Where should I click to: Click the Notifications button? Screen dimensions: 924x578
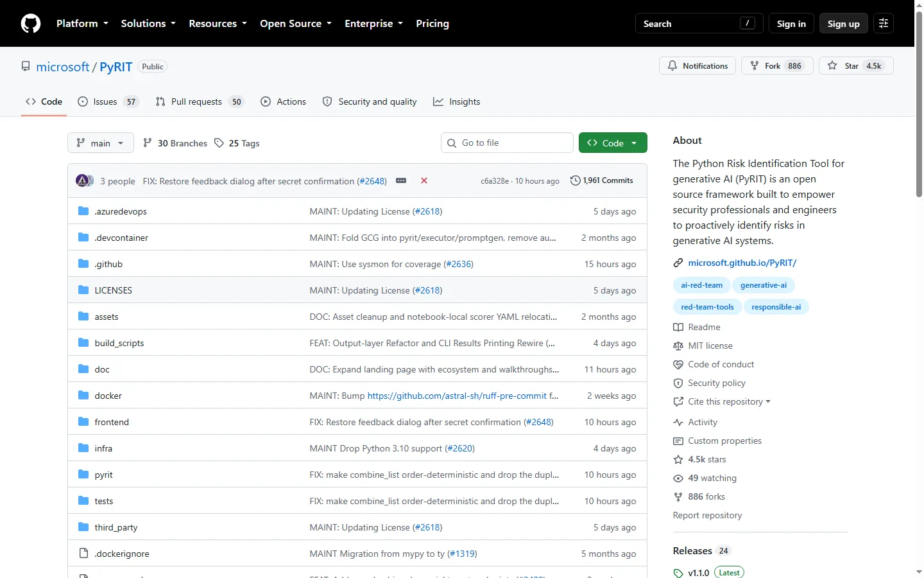tap(697, 66)
